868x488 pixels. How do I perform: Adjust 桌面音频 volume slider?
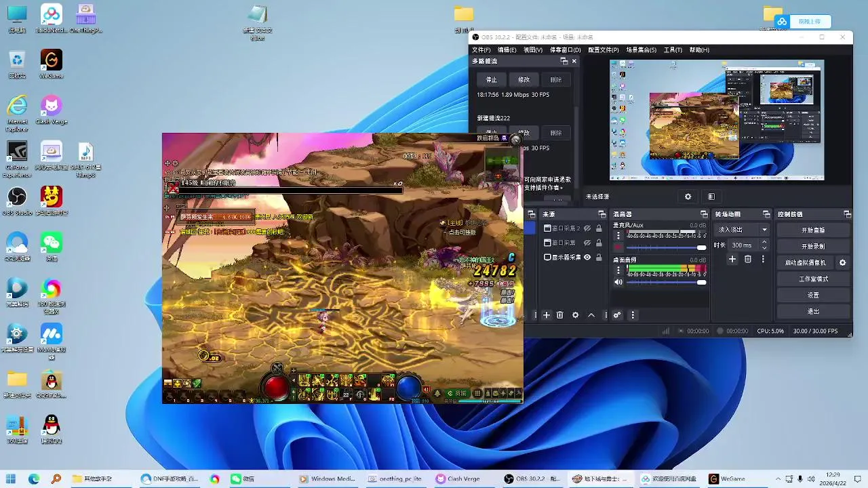(667, 282)
